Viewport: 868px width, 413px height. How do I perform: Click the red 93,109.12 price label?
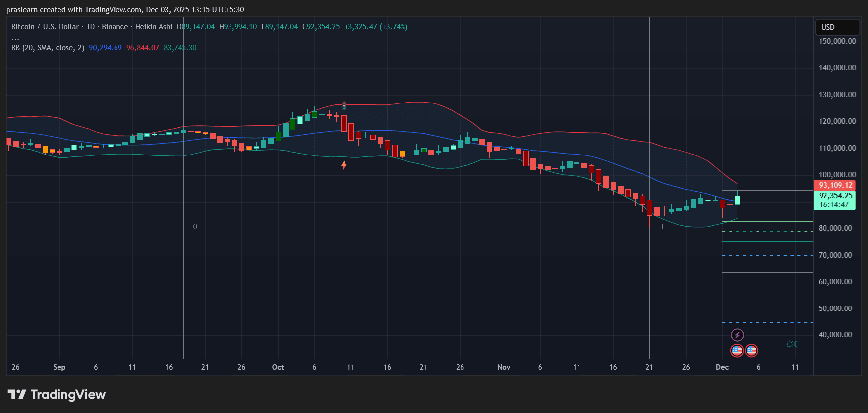(835, 186)
